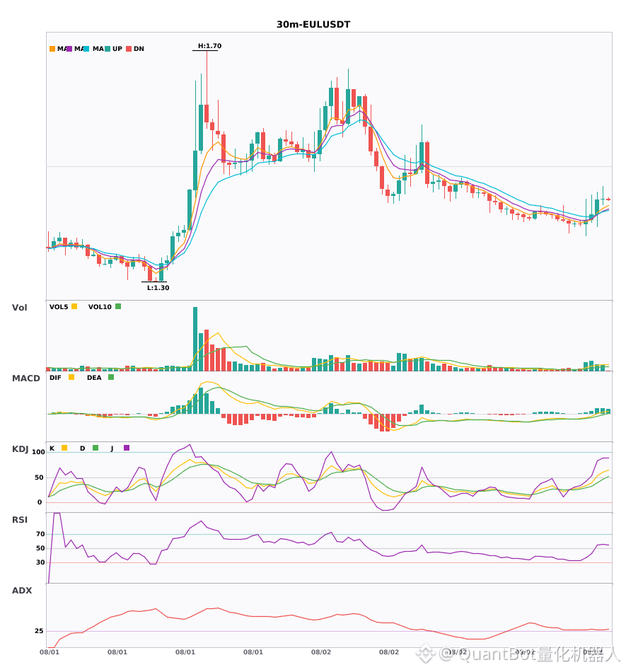
Task: Click the green DEA legend swatch
Action: coord(111,377)
